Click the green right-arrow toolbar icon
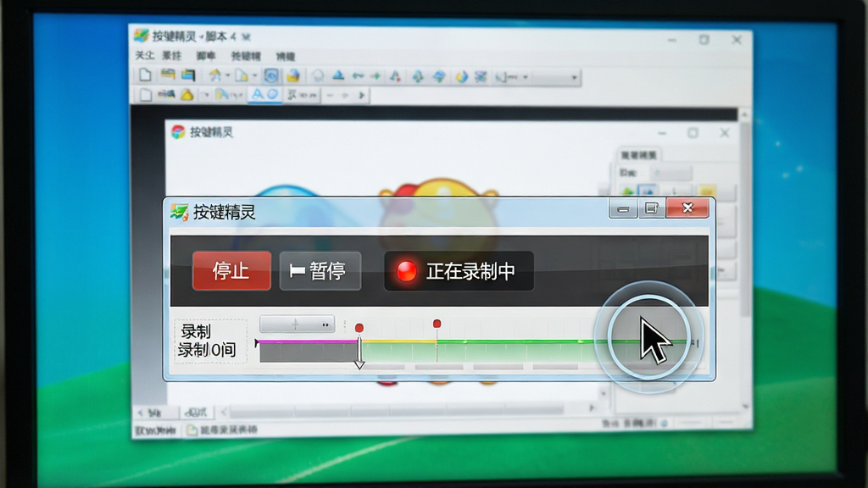This screenshot has height=488, width=868. [376, 75]
